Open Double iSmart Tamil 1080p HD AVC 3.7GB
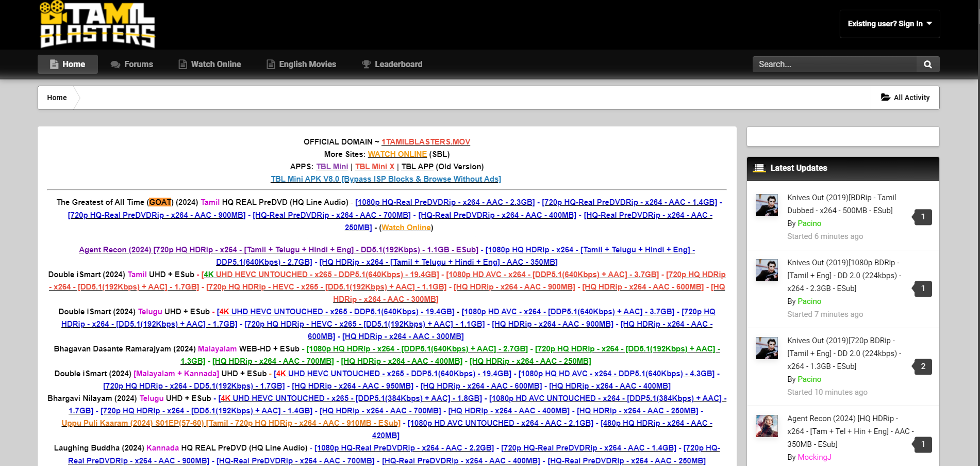 pos(553,275)
